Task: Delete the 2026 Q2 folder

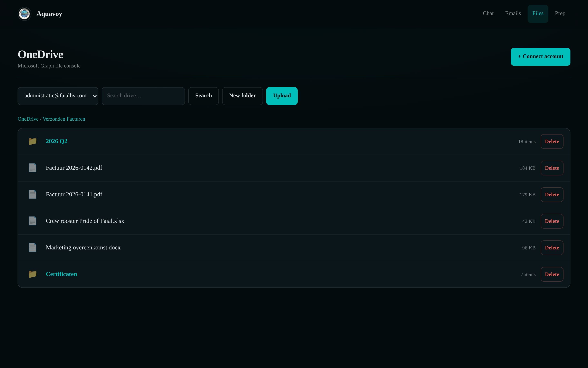Action: coord(552,141)
